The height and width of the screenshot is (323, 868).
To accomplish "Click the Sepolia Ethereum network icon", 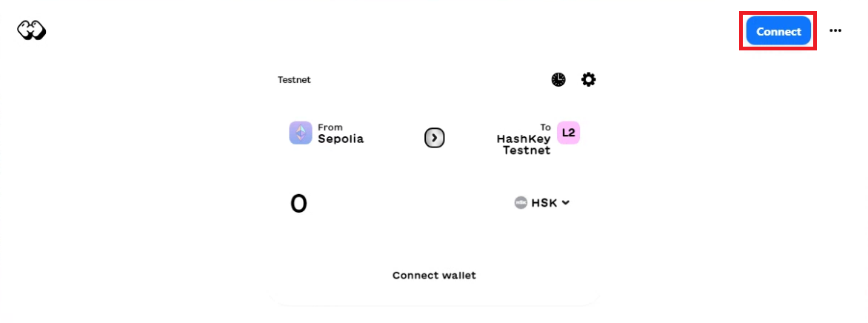I will pos(301,133).
